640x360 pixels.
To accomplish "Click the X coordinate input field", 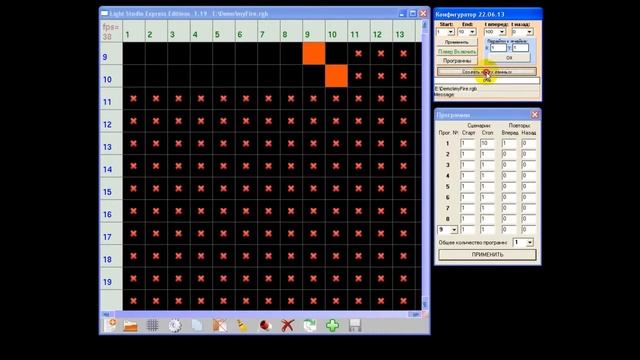I will [498, 48].
